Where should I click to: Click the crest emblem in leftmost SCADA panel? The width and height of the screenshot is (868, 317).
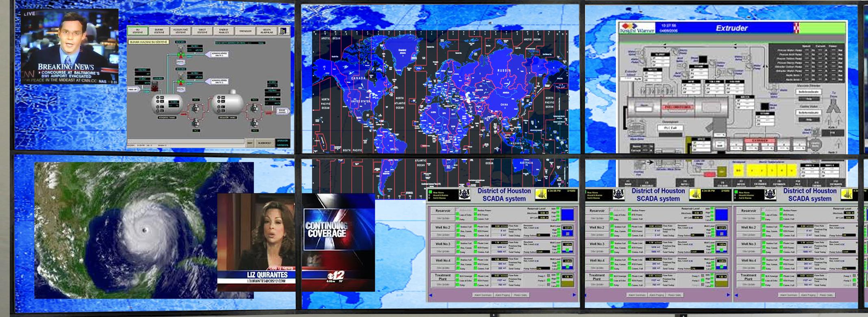click(465, 194)
